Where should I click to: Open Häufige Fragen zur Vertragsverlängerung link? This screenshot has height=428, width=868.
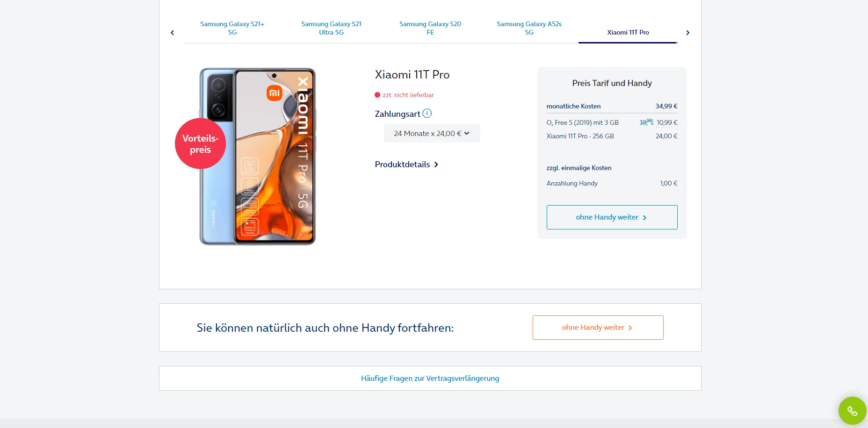click(x=430, y=378)
